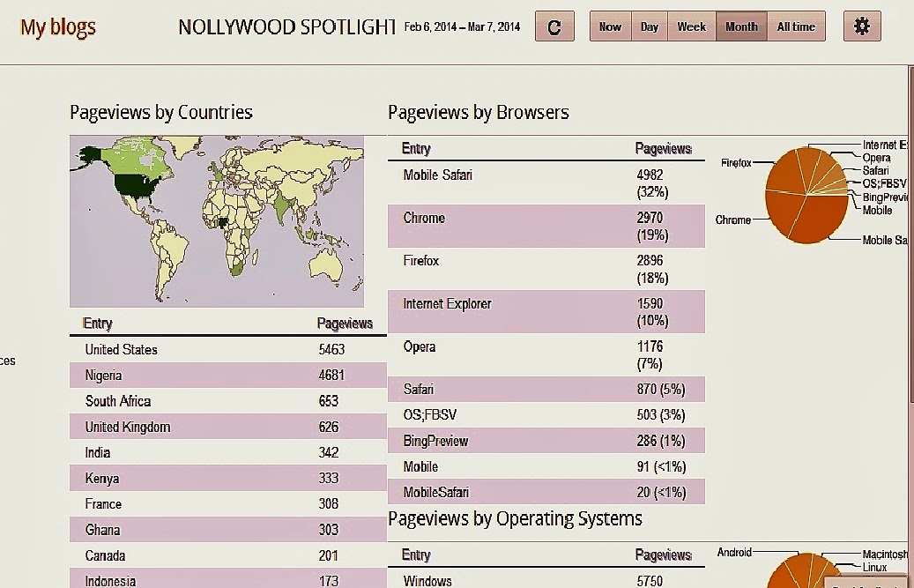Click the Chrome browser table entry
Viewport: 914px width, 588px height.
[424, 218]
